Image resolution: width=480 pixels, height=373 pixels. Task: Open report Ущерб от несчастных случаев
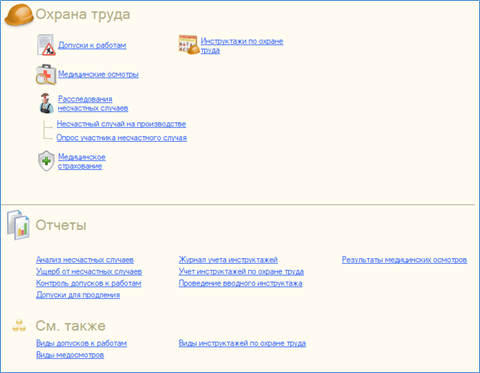[x=89, y=272]
